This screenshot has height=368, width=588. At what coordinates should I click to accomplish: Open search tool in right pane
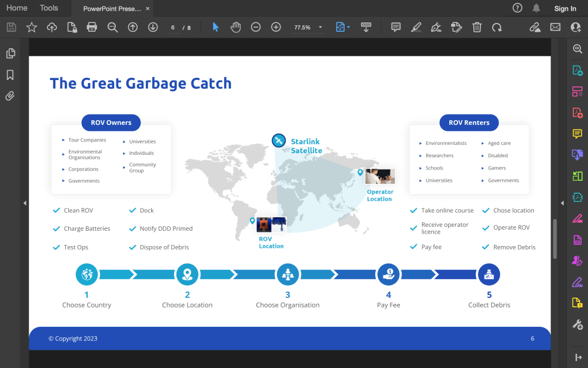[577, 49]
